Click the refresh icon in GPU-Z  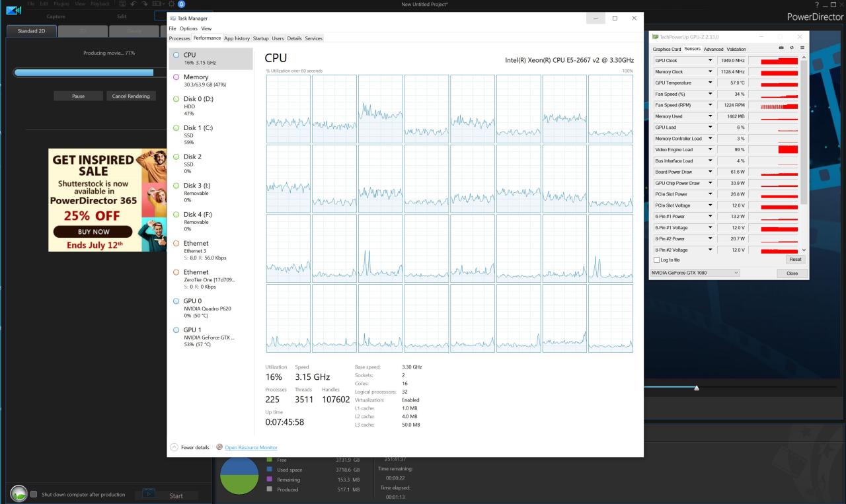(791, 48)
